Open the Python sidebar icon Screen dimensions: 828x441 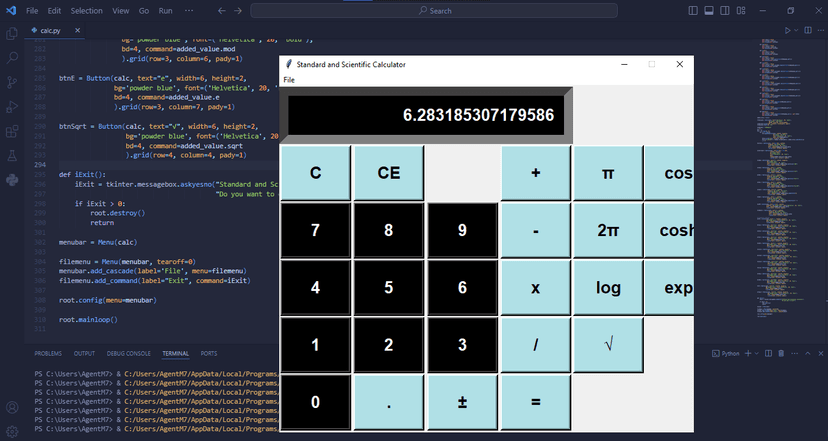pyautogui.click(x=12, y=180)
